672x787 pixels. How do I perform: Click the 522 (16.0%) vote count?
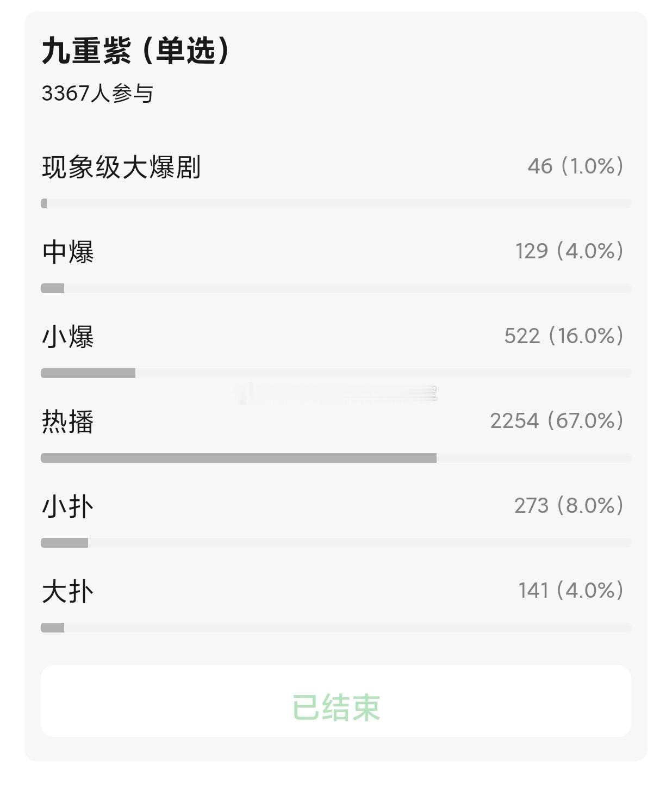coord(564,336)
